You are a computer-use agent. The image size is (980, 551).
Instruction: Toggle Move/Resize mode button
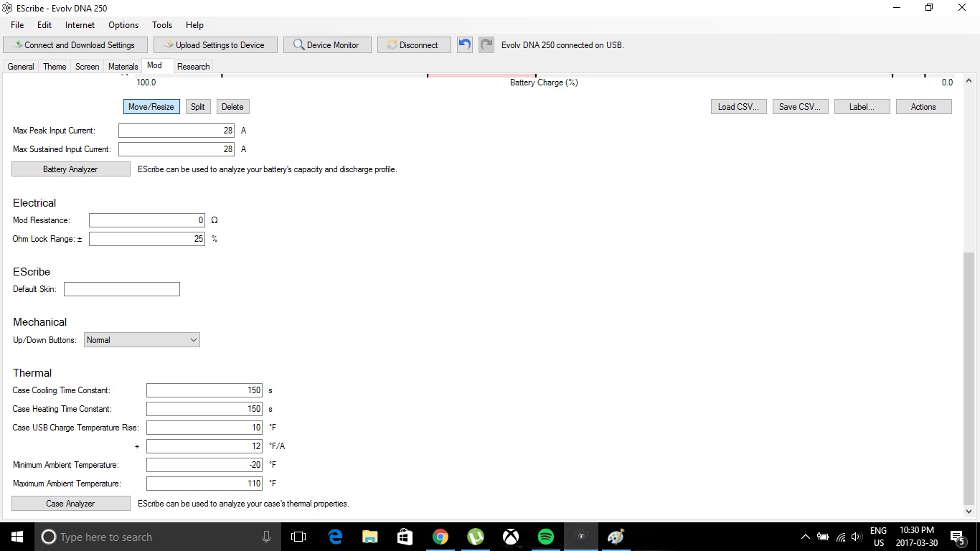[x=151, y=107]
